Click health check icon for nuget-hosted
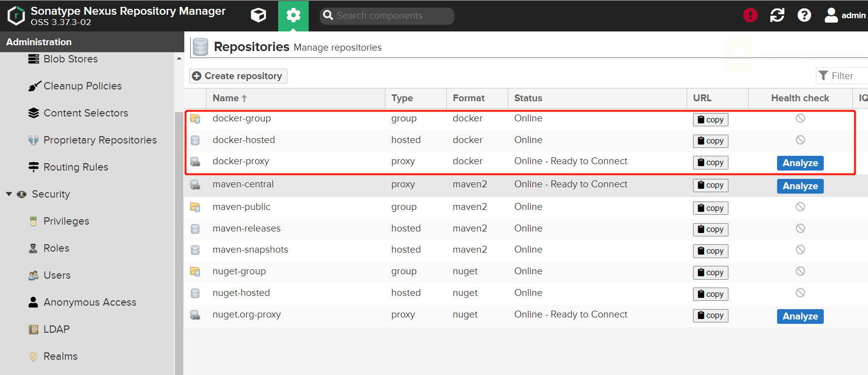The image size is (868, 375). pyautogui.click(x=800, y=292)
